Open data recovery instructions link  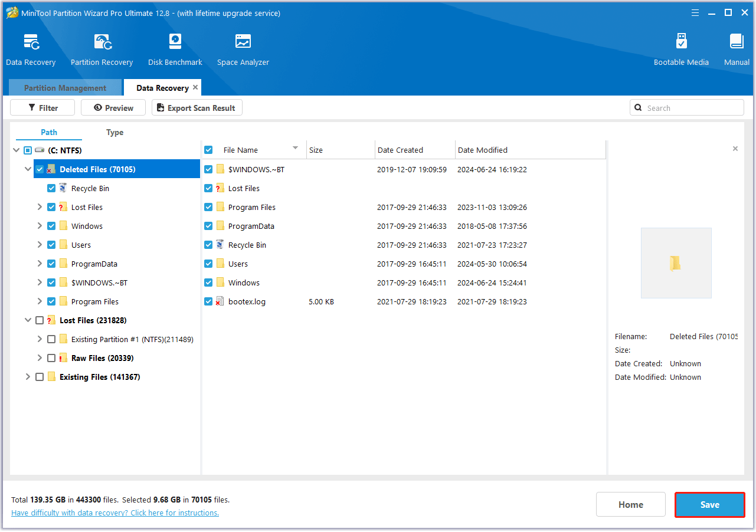coord(115,513)
